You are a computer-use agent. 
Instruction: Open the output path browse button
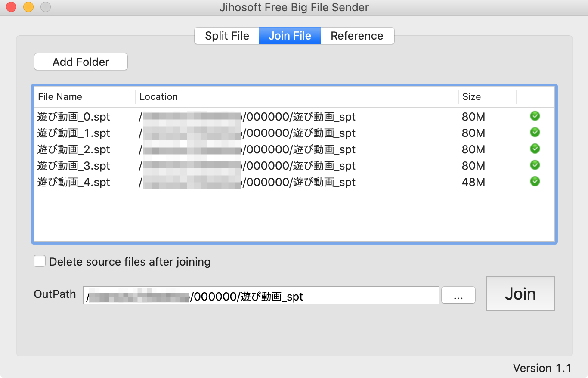[x=458, y=295]
